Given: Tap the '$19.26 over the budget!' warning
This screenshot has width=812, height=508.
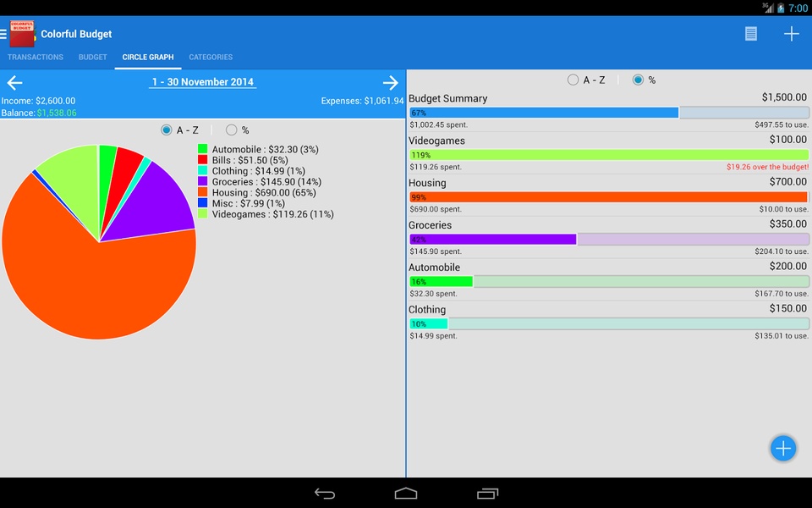Looking at the screenshot, I should click(x=767, y=167).
